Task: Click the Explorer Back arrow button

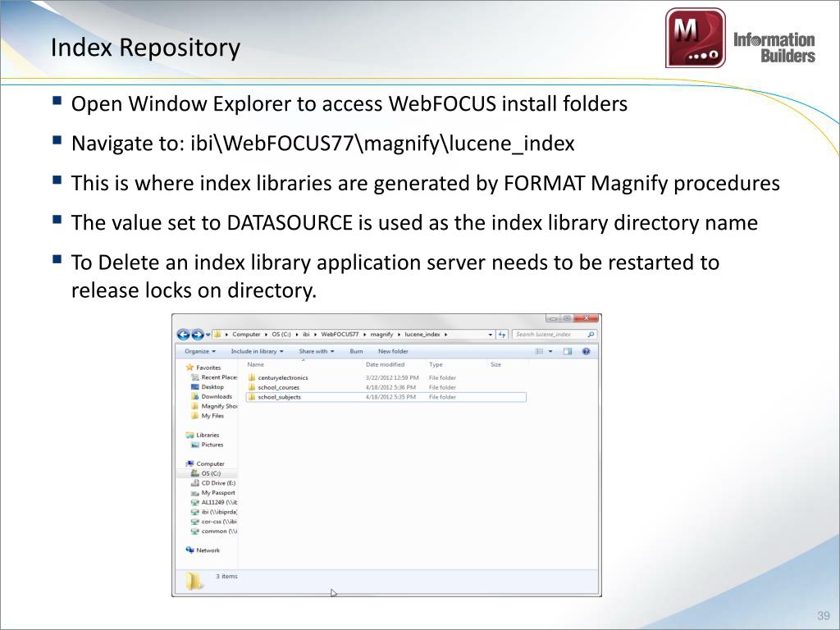Action: (x=183, y=335)
